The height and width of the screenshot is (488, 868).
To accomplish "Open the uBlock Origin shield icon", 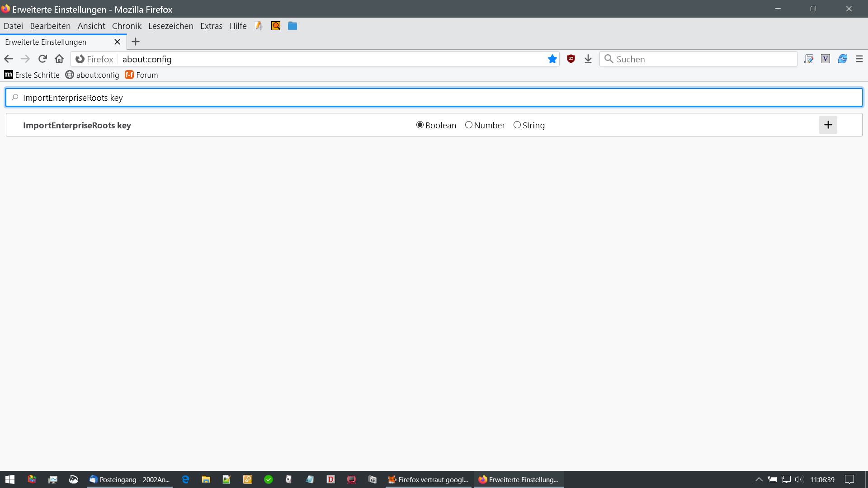I will (571, 59).
